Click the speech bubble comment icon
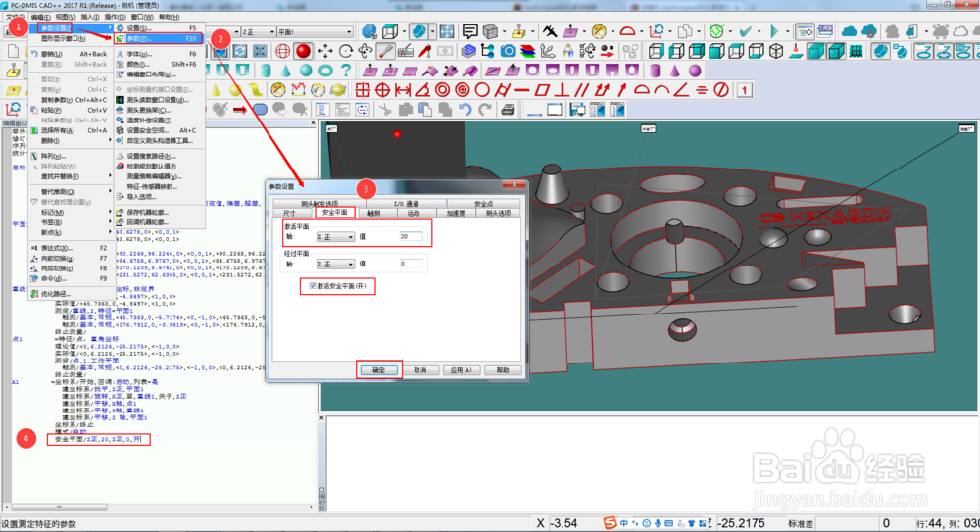The height and width of the screenshot is (532, 980). pyautogui.click(x=470, y=31)
